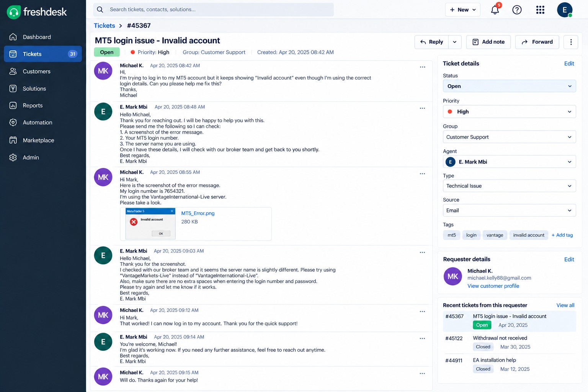Click View all recent tickets
Image resolution: width=588 pixels, height=392 pixels.
click(565, 305)
